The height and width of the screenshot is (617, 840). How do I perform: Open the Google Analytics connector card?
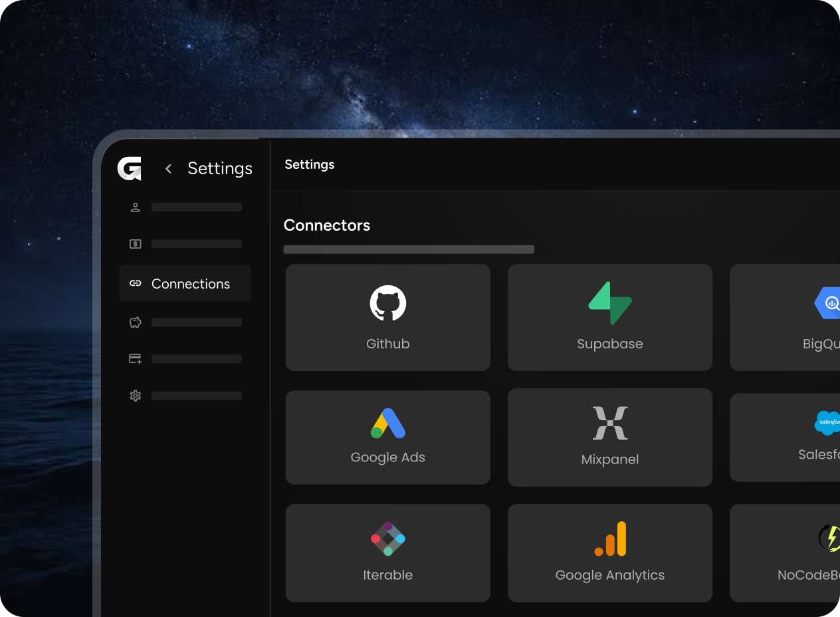(610, 553)
